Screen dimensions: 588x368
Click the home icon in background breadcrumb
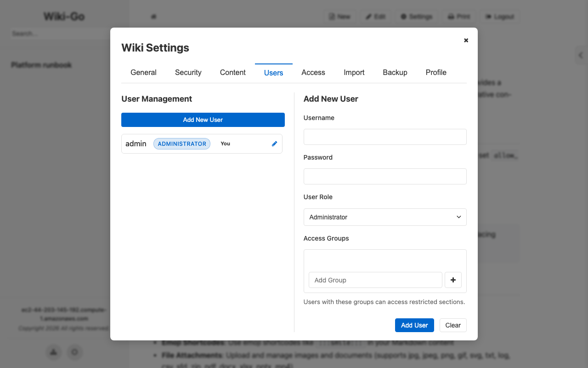[x=154, y=17]
